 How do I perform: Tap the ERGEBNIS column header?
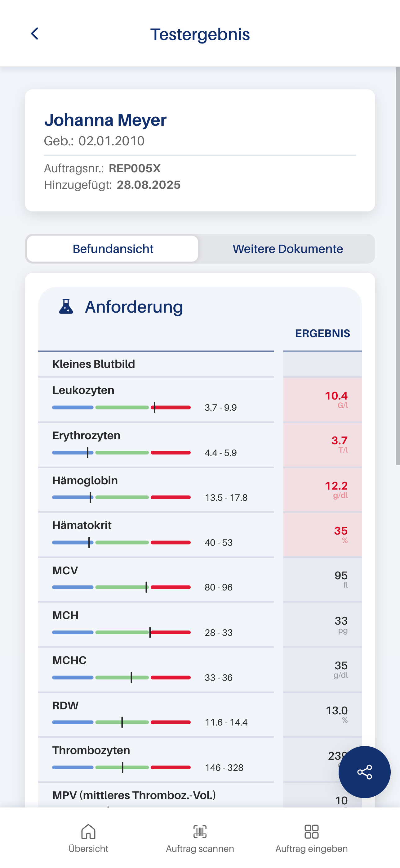[x=322, y=333]
